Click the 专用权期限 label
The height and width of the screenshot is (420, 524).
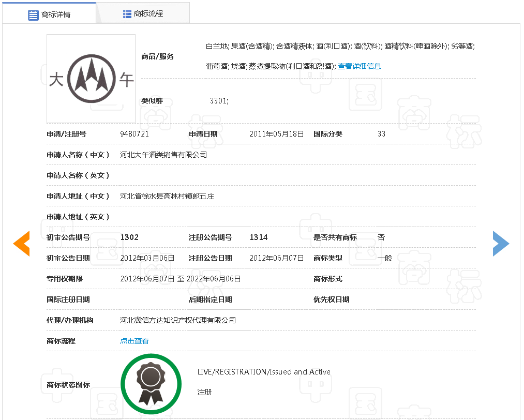click(x=65, y=279)
